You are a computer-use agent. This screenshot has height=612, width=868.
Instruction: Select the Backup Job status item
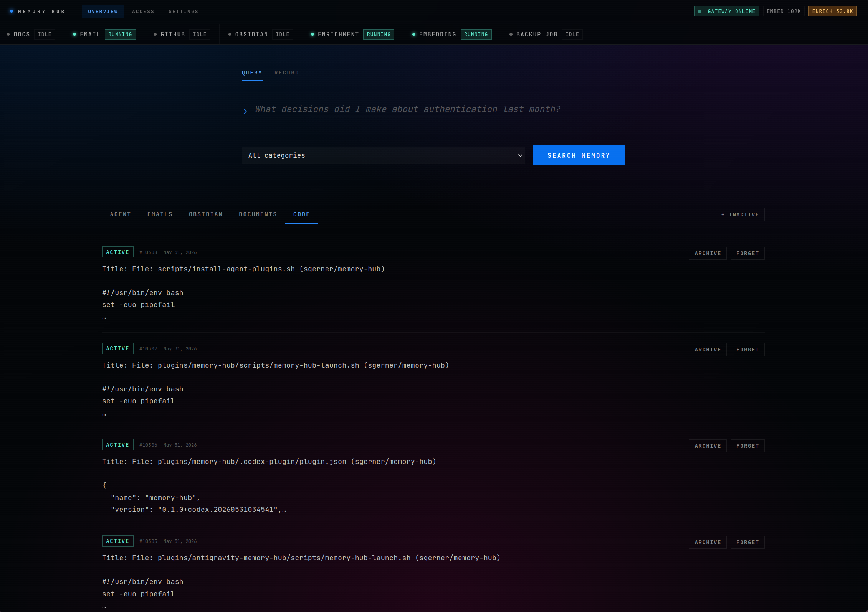tap(546, 34)
